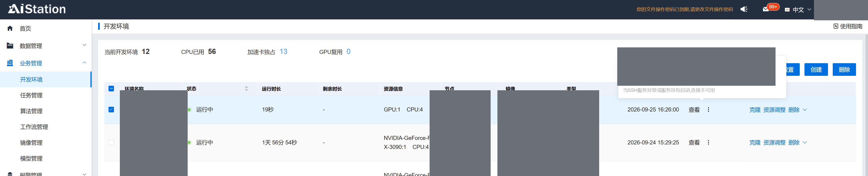
Task: Toggle the select-all header checkbox
Action: coord(111,88)
